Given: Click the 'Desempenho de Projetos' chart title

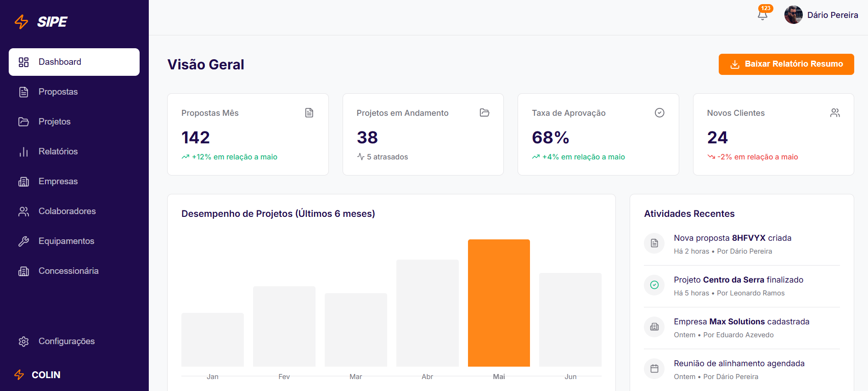Looking at the screenshot, I should click(278, 214).
